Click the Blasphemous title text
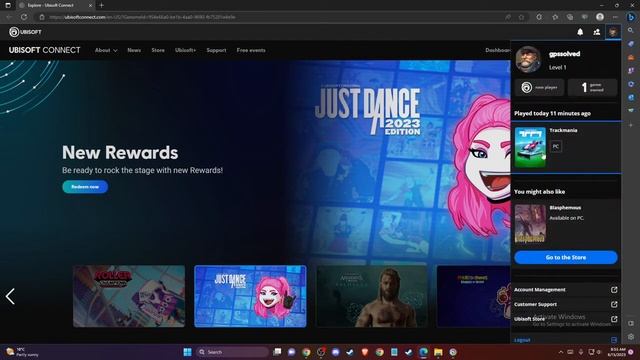640x360 pixels. (565, 208)
